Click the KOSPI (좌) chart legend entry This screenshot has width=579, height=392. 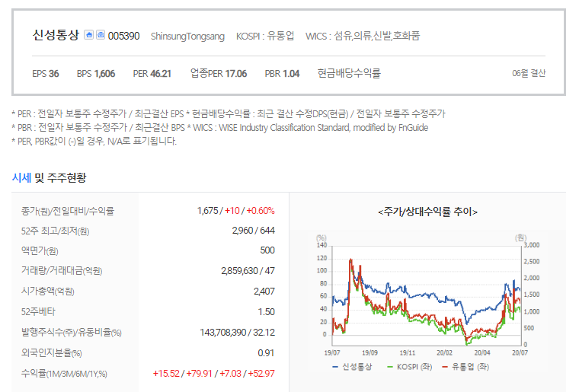[x=409, y=367]
